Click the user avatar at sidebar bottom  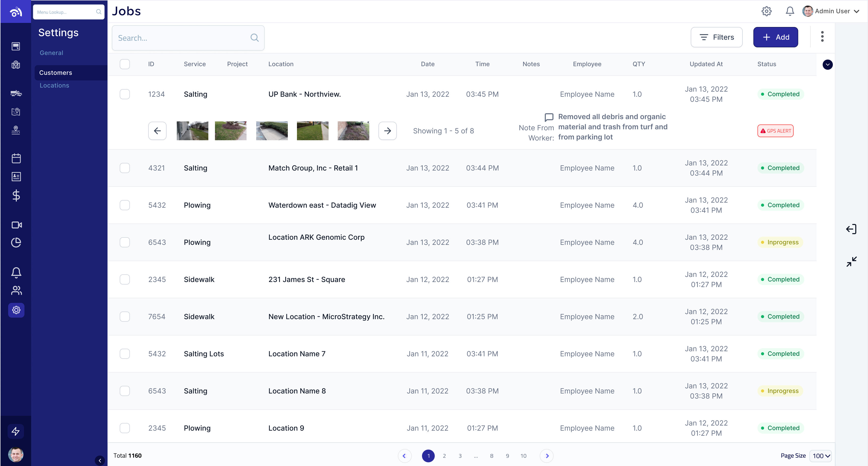(x=16, y=454)
